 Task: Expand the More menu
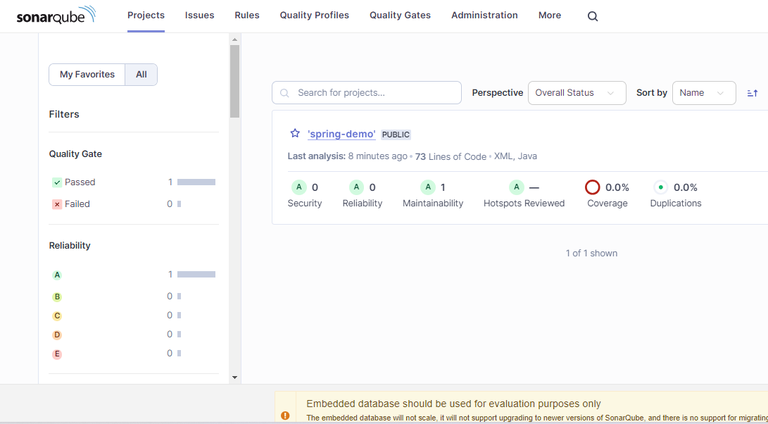pos(549,16)
